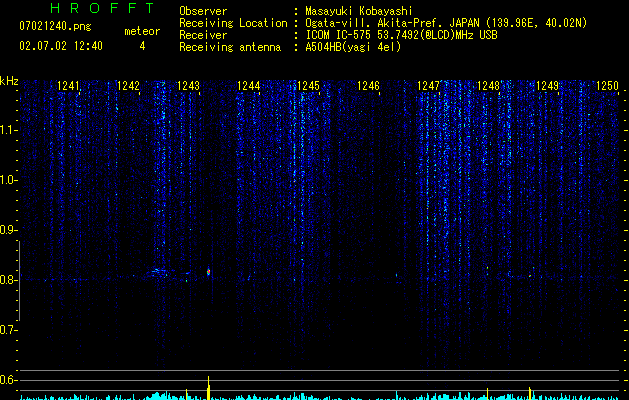Click the 1244 time marker

click(x=248, y=85)
